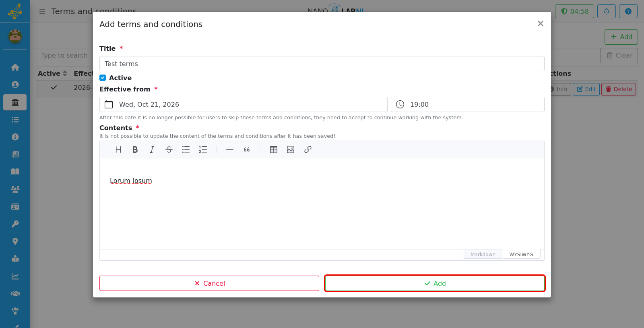Click the Clear search button
Screen dimensions: 644x328
619,55
